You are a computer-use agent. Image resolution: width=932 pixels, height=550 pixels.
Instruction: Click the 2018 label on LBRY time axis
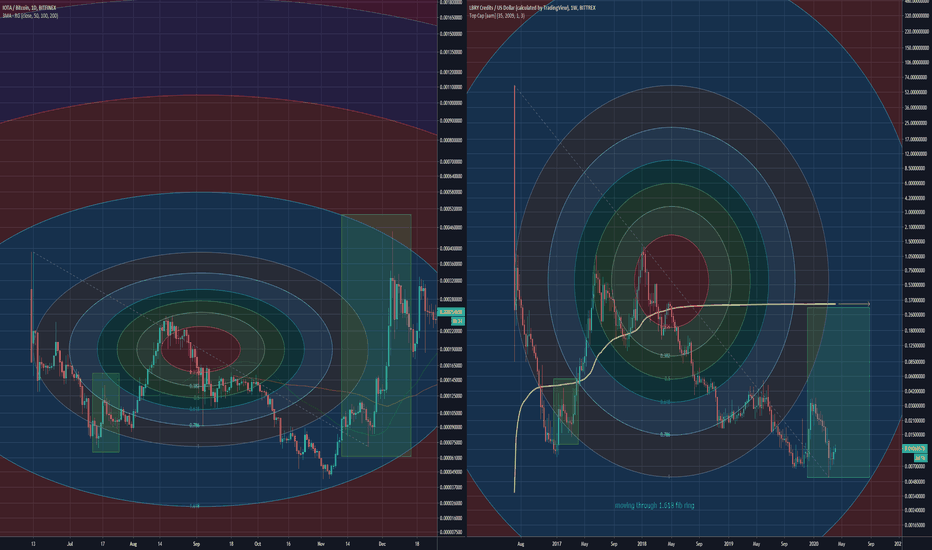[642, 543]
